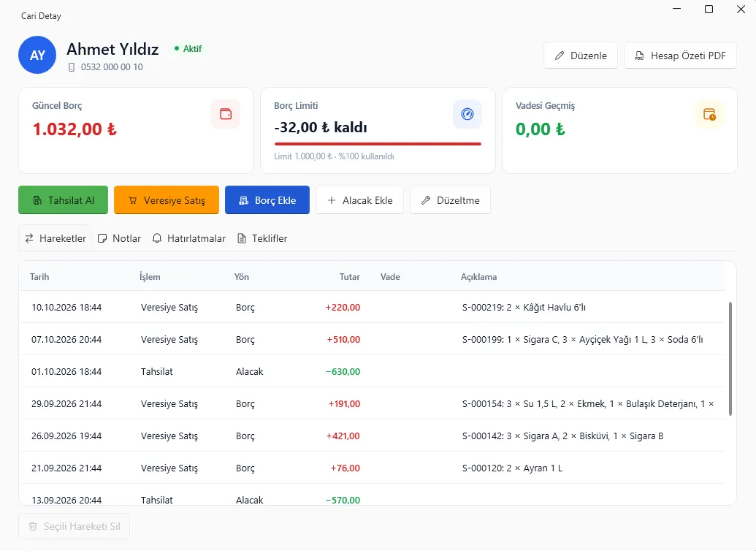
Task: Click the −570,00 amount cell
Action: 343,501
